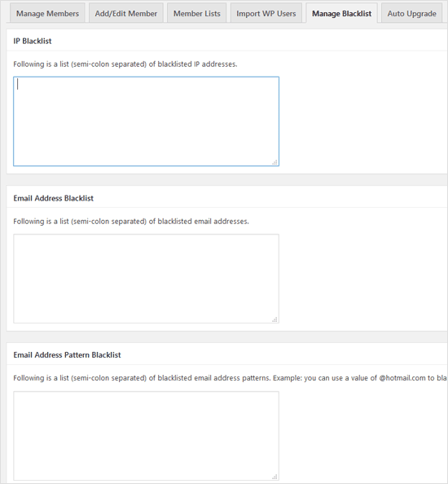Click the 'Email Address Pattern Blacklist' heading
Viewport: 448px width, 484px height.
coord(67,355)
